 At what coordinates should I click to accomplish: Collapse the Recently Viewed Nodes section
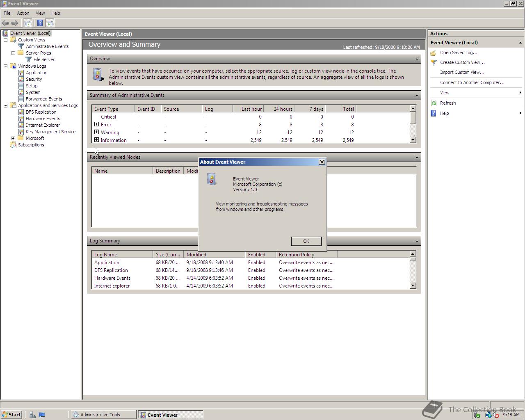(x=417, y=157)
